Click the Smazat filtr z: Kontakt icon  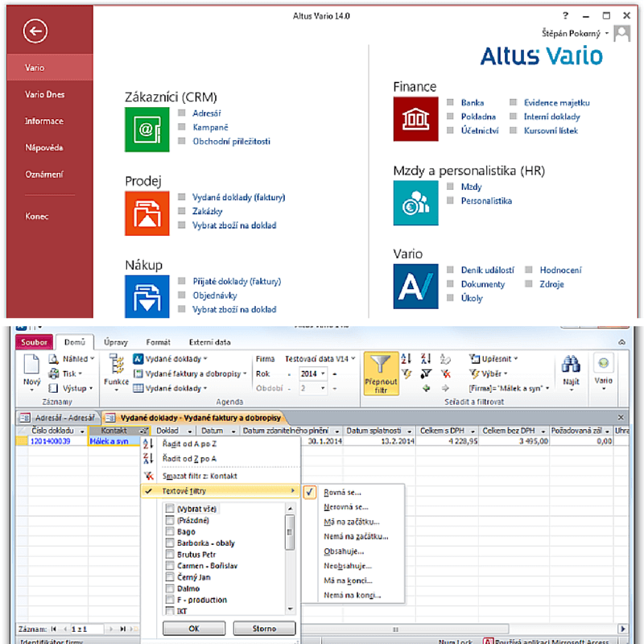pyautogui.click(x=149, y=476)
